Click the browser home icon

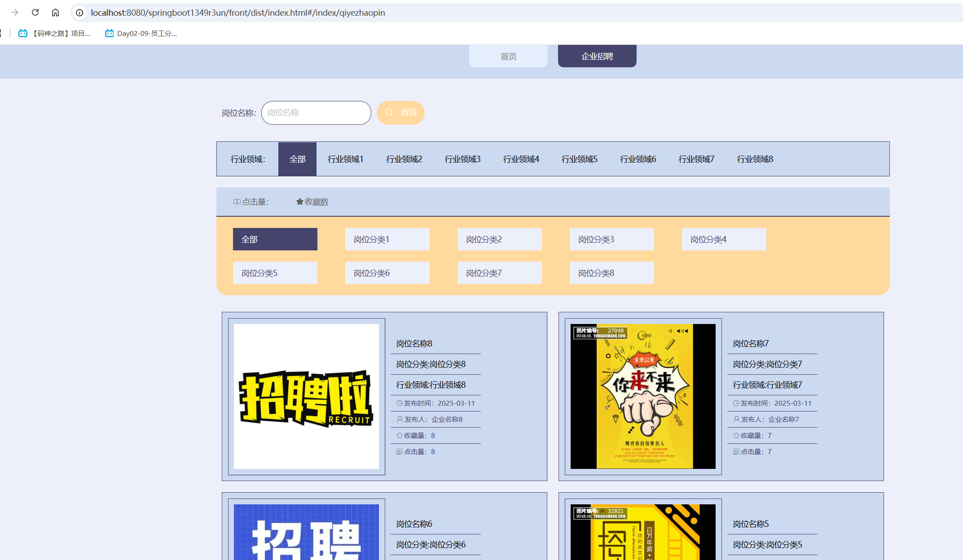coord(55,13)
